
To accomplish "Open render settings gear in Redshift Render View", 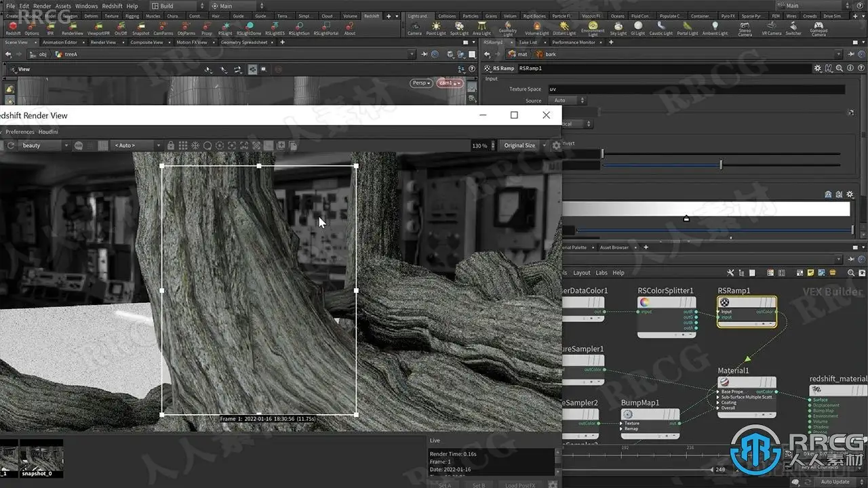I will 556,146.
